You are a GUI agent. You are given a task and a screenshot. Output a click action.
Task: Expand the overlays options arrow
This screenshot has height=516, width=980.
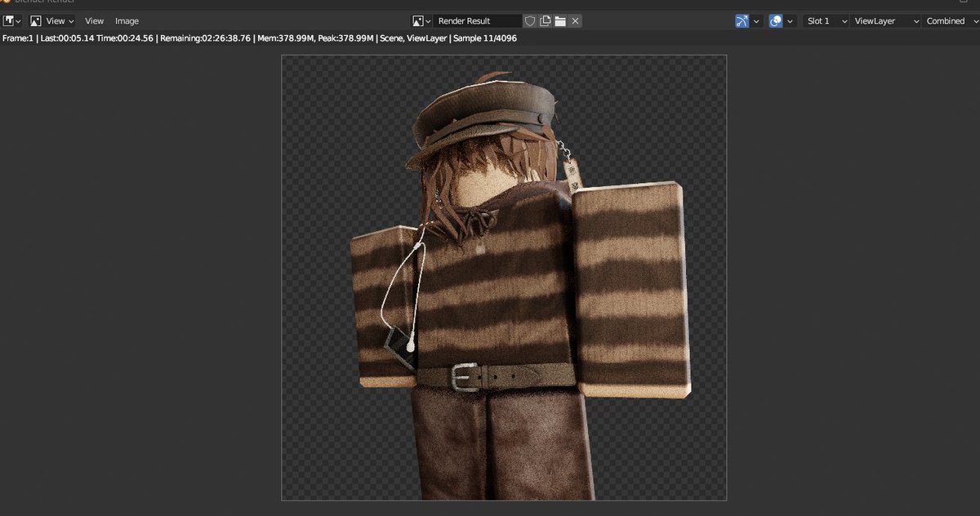[791, 21]
